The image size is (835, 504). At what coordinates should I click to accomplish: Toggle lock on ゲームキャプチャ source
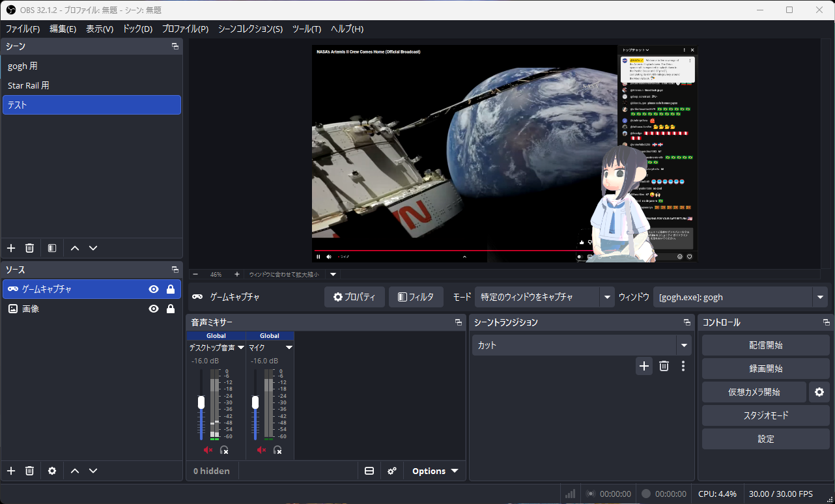[171, 289]
